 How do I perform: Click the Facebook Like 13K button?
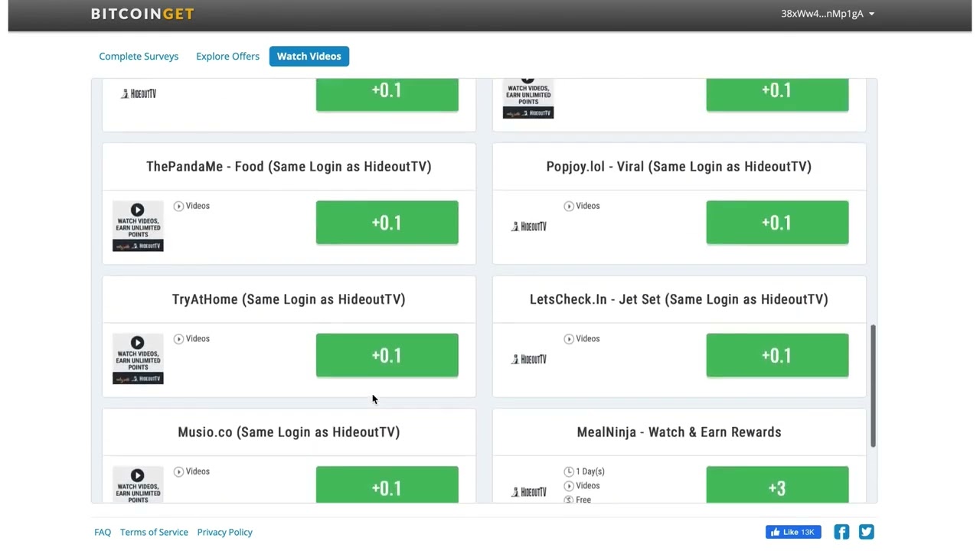click(x=793, y=532)
